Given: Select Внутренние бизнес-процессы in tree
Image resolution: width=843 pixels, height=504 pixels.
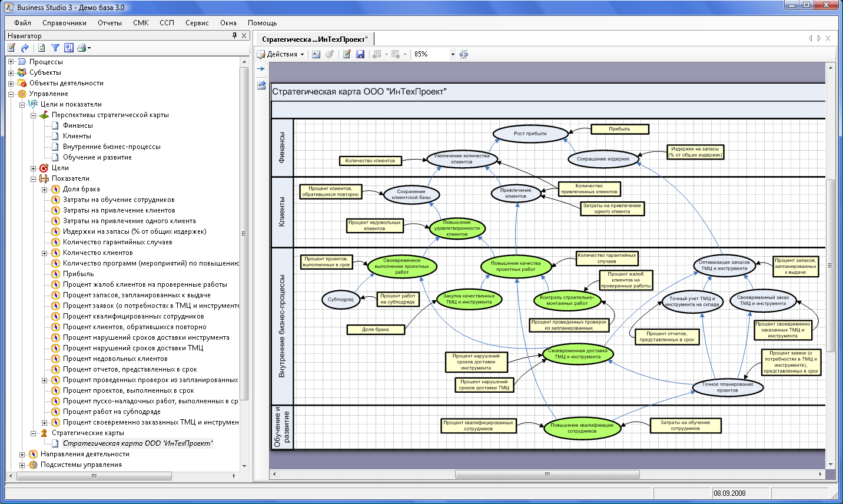Looking at the screenshot, I should coord(111,147).
